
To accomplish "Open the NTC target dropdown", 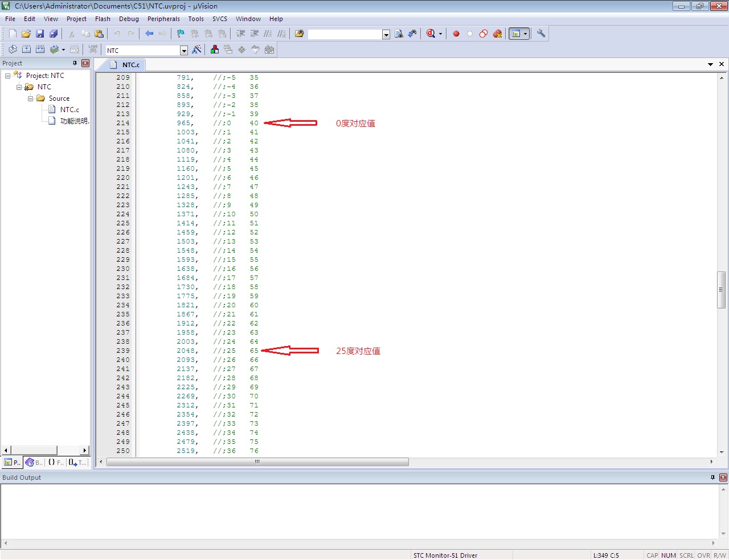I will point(184,50).
